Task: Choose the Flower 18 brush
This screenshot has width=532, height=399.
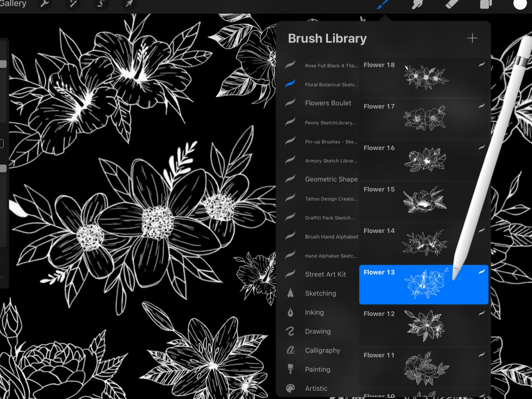Action: point(424,77)
